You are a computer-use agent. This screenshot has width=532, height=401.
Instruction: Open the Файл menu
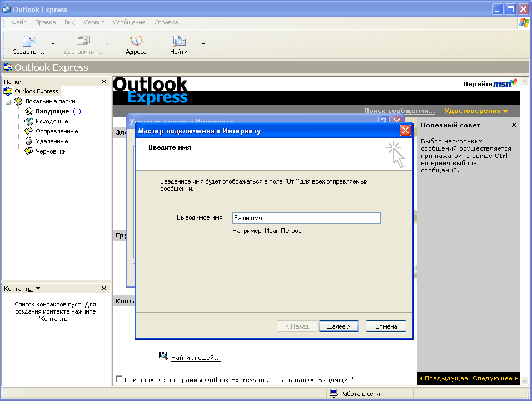pos(19,22)
